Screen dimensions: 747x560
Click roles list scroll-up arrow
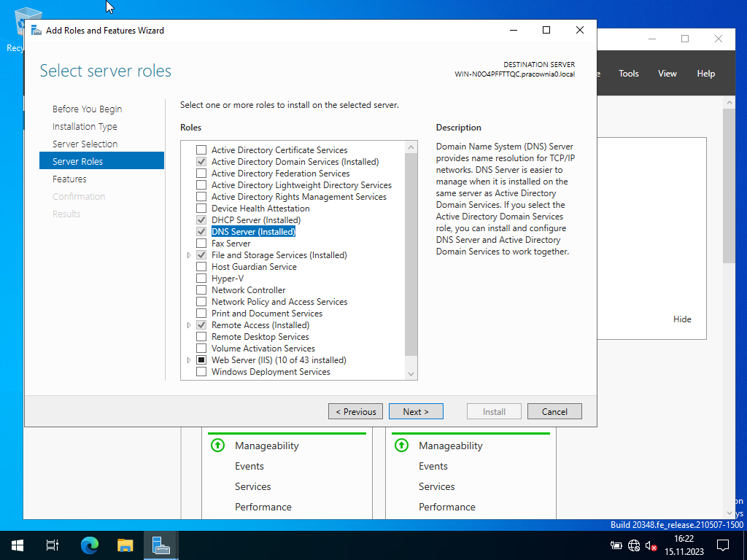(411, 147)
